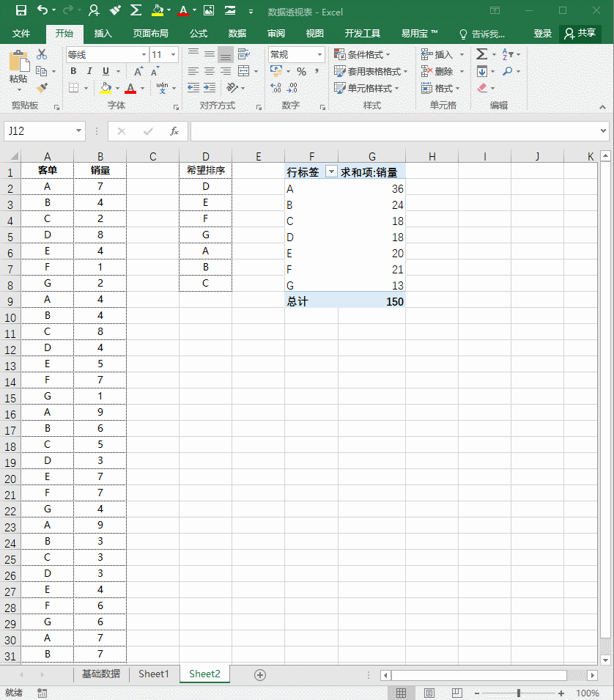Click the Decrease Indent icon
Image resolution: width=614 pixels, height=700 pixels.
tap(193, 87)
